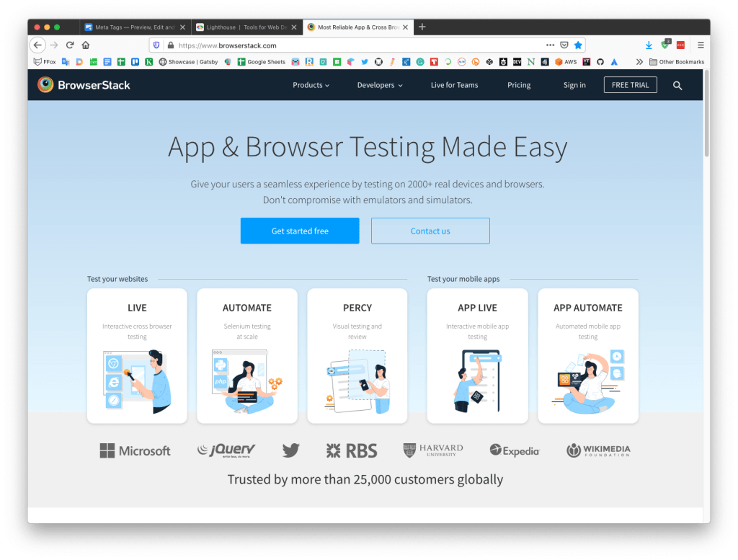The width and height of the screenshot is (738, 560).
Task: Open the APP AUTOMATE product card
Action: [588, 356]
